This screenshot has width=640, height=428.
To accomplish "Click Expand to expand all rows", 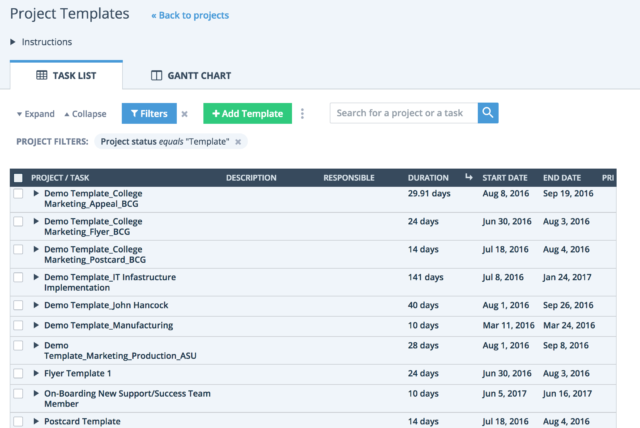I will [x=36, y=114].
